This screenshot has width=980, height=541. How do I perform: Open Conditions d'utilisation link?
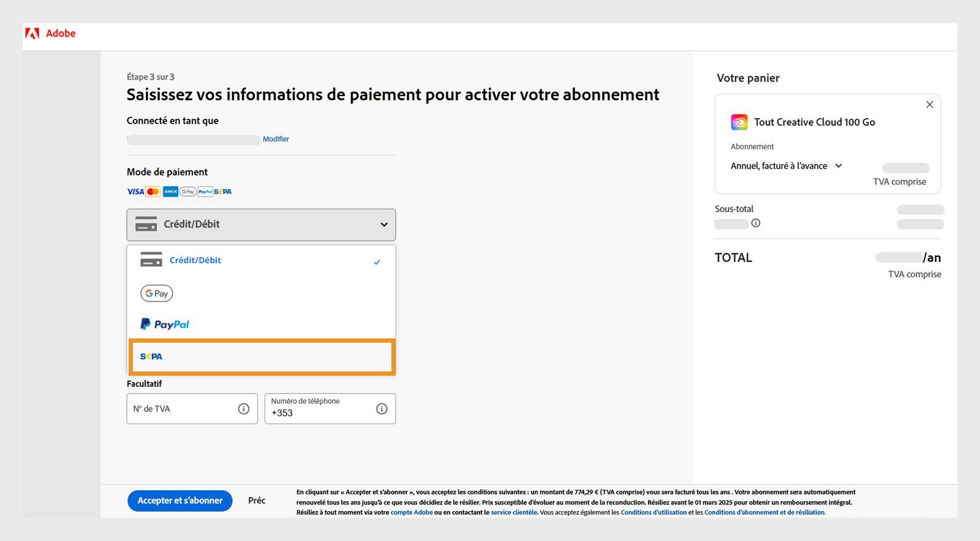tap(654, 513)
